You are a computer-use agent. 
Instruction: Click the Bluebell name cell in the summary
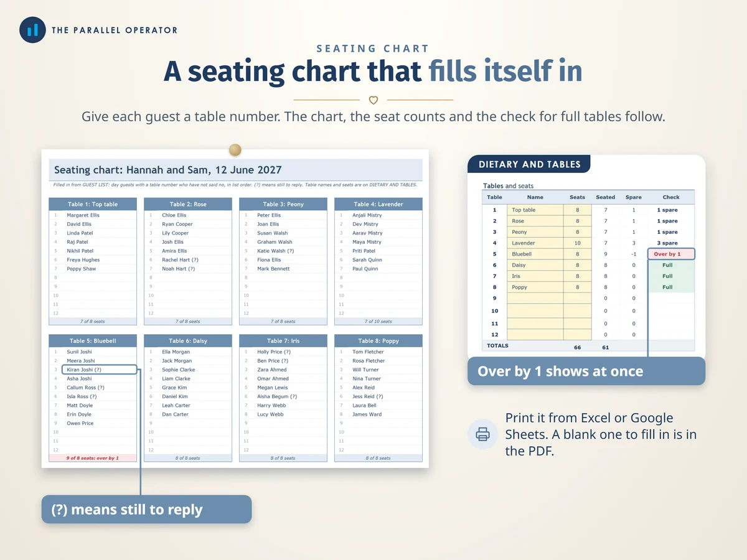535,254
